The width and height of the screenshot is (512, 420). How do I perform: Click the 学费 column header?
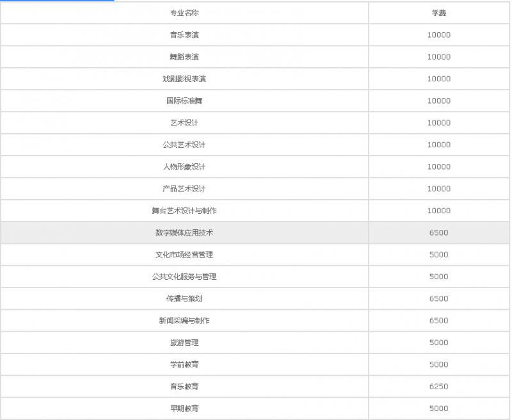tap(439, 13)
